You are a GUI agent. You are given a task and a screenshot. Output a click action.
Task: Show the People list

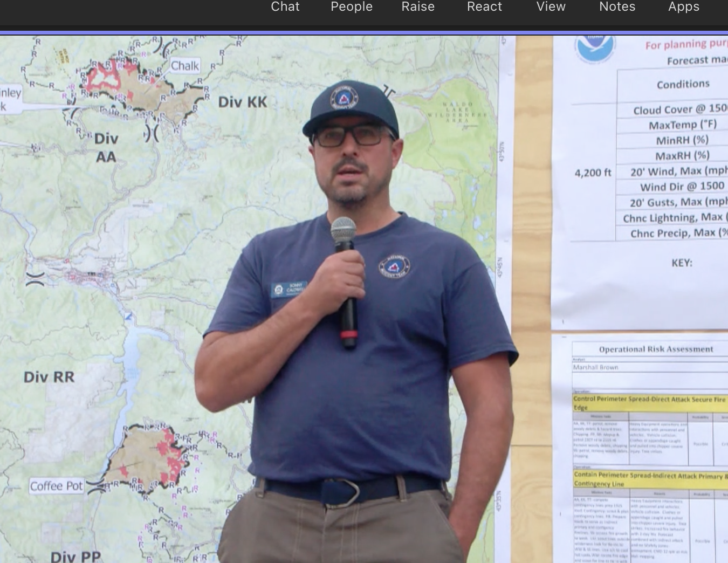352,7
